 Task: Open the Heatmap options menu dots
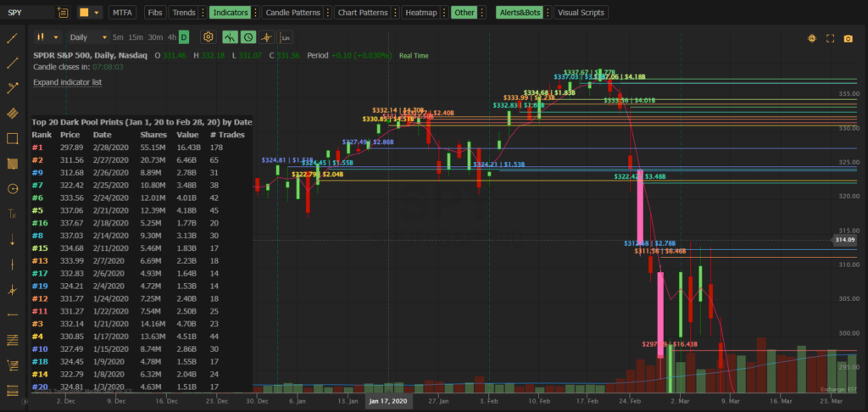pyautogui.click(x=442, y=12)
